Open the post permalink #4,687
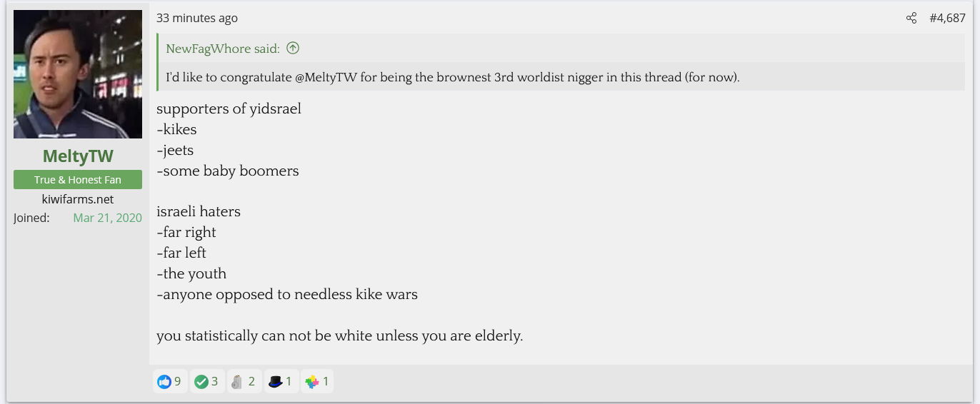Screen dimensions: 980x404 pos(947,19)
